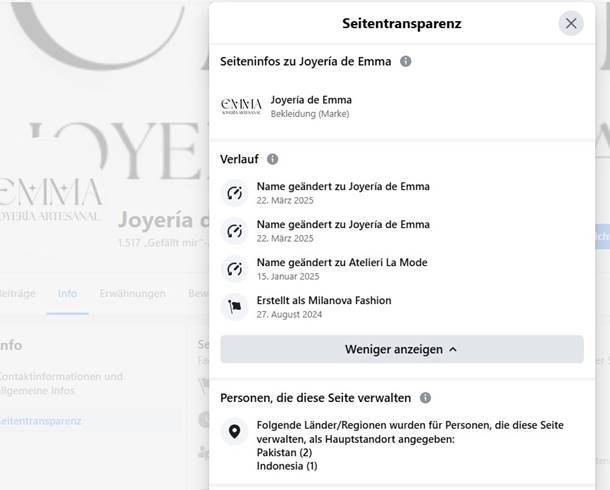610x490 pixels.
Task: Close the Seitentransparenz dialog
Action: (x=571, y=23)
